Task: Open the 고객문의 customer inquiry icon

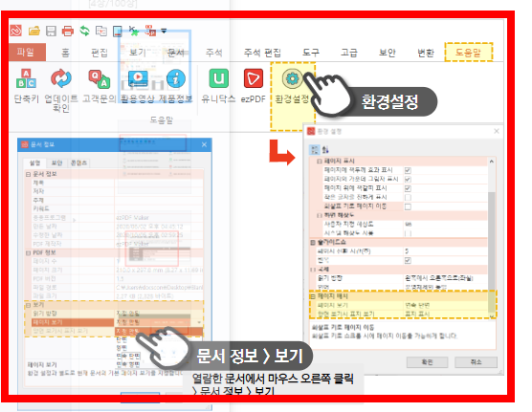Action: [x=100, y=78]
